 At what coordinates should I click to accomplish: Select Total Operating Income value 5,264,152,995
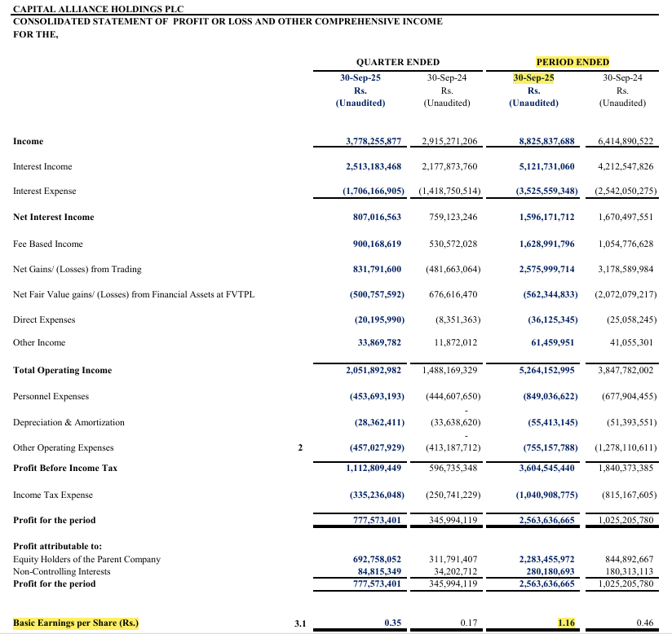click(x=546, y=371)
